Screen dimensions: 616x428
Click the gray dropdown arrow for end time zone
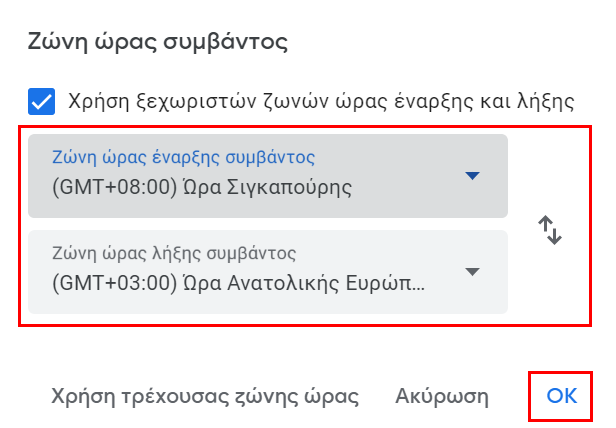click(x=472, y=272)
